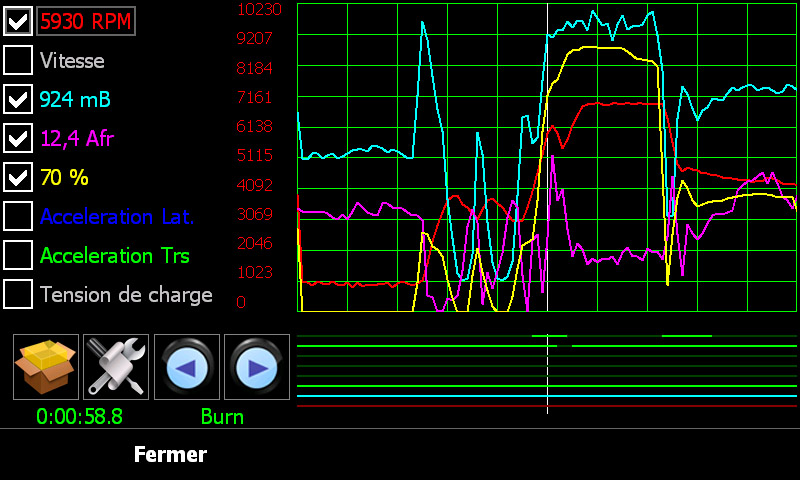The width and height of the screenshot is (800, 480).
Task: Click the 70 % label
Action: pyautogui.click(x=64, y=178)
